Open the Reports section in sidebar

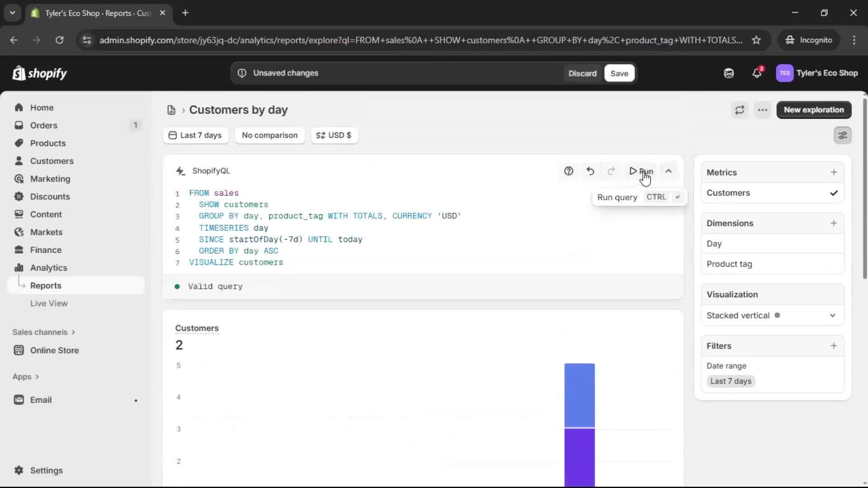46,285
